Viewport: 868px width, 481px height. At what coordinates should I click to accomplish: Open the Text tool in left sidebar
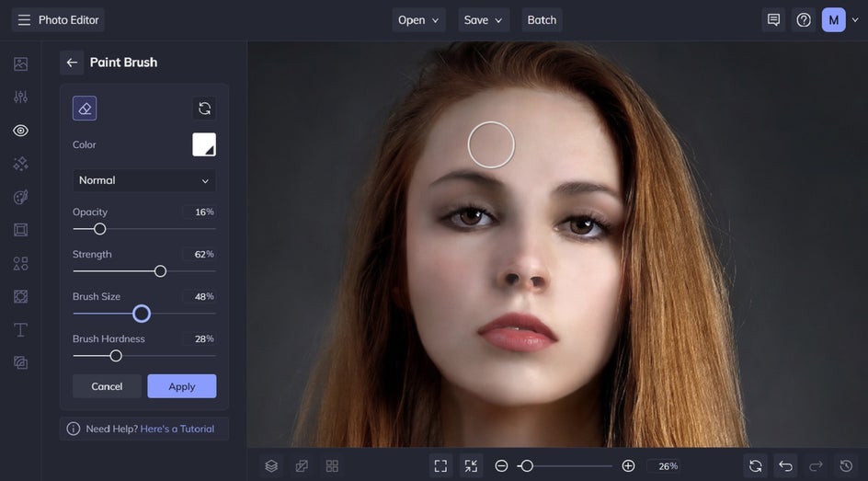click(20, 329)
